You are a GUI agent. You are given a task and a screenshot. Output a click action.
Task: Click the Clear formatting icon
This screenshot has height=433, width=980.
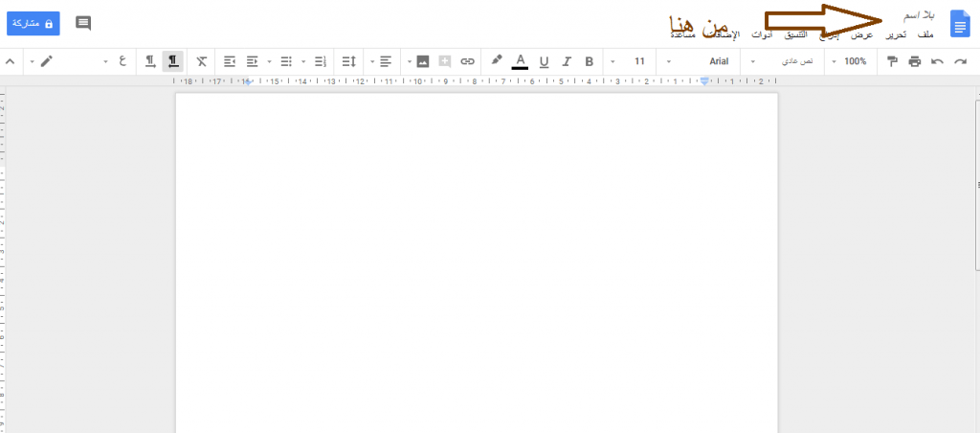point(201,61)
